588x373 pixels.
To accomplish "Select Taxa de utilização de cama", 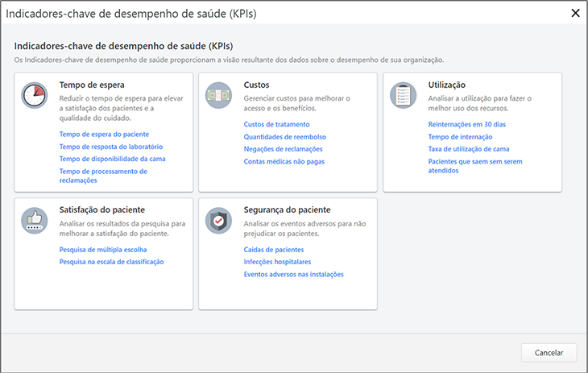I will [469, 149].
